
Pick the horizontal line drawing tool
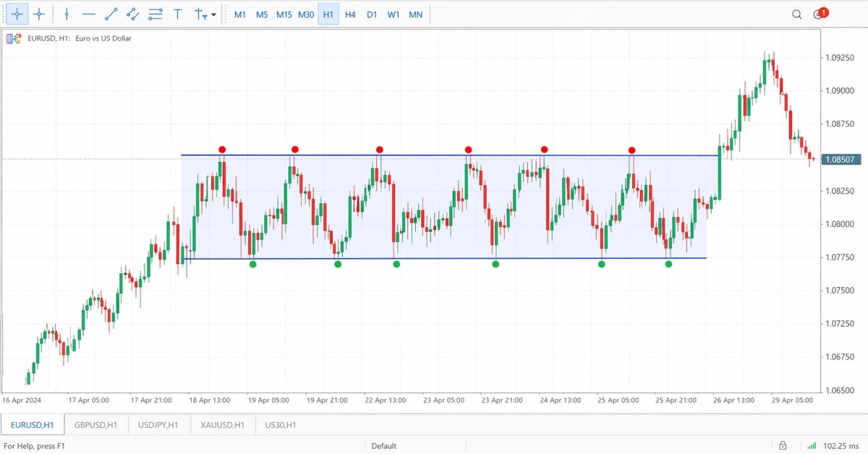click(89, 14)
